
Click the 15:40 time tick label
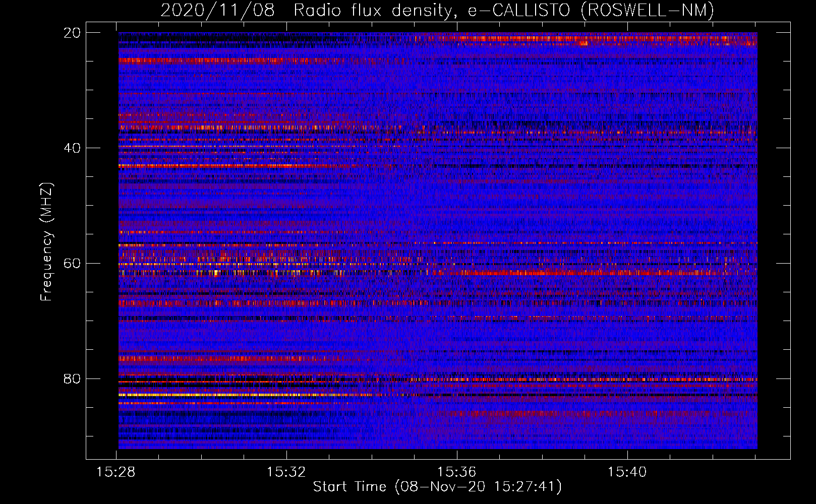627,472
